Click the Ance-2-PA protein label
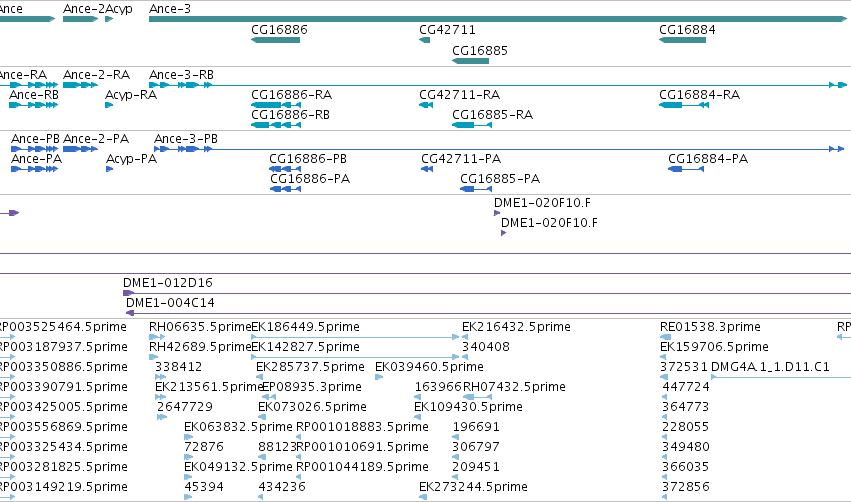 [96, 139]
